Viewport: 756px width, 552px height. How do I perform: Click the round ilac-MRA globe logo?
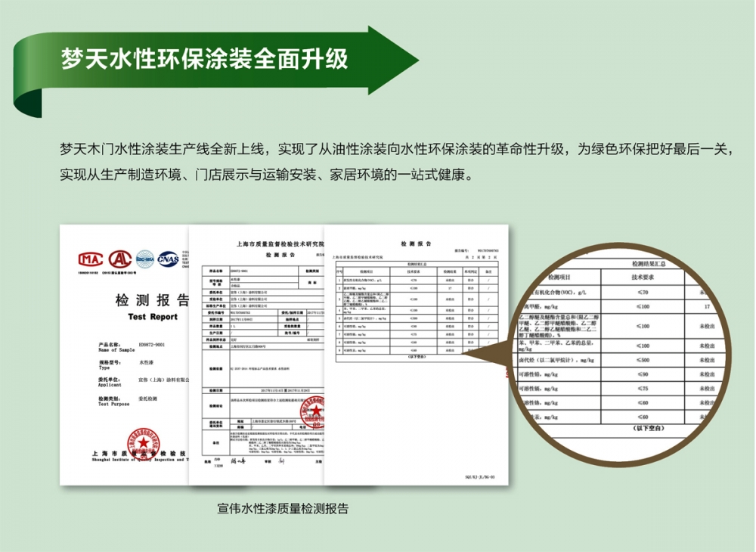tap(144, 259)
